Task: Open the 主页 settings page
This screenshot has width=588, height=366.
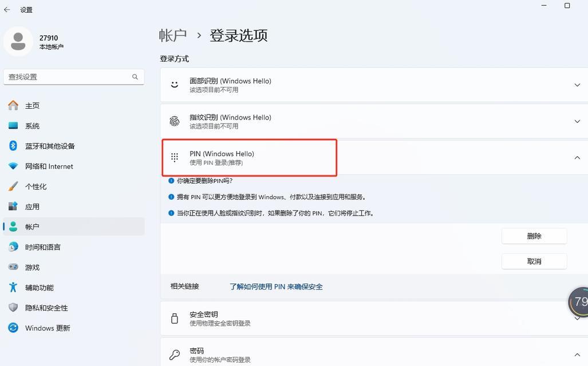Action: click(73, 106)
